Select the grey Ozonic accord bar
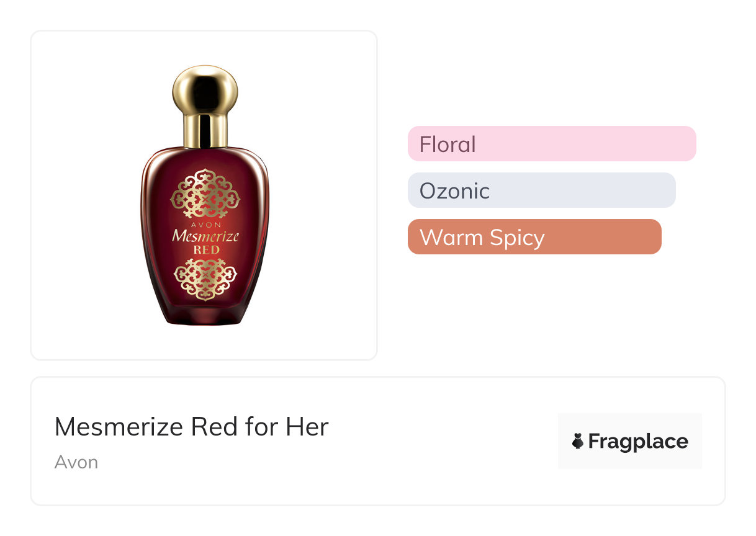756x536 pixels. click(541, 190)
